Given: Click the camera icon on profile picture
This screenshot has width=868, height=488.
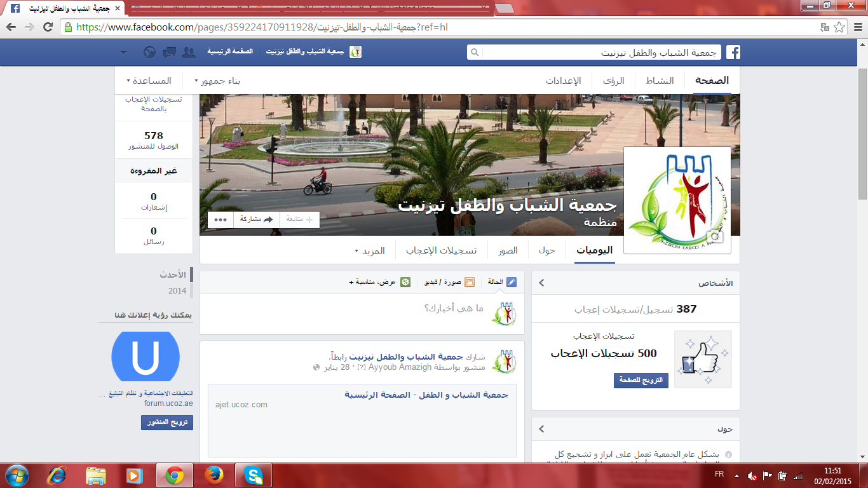Looking at the screenshot, I should 715,237.
